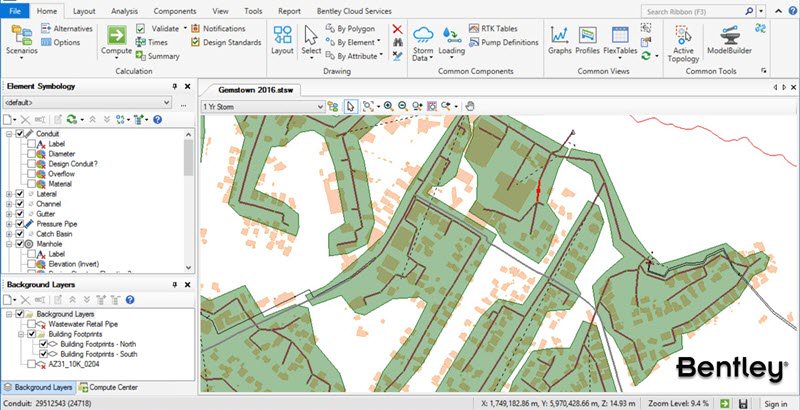Viewport: 800px width, 410px height.
Task: Expand the Gutter tree node
Action: click(9, 214)
